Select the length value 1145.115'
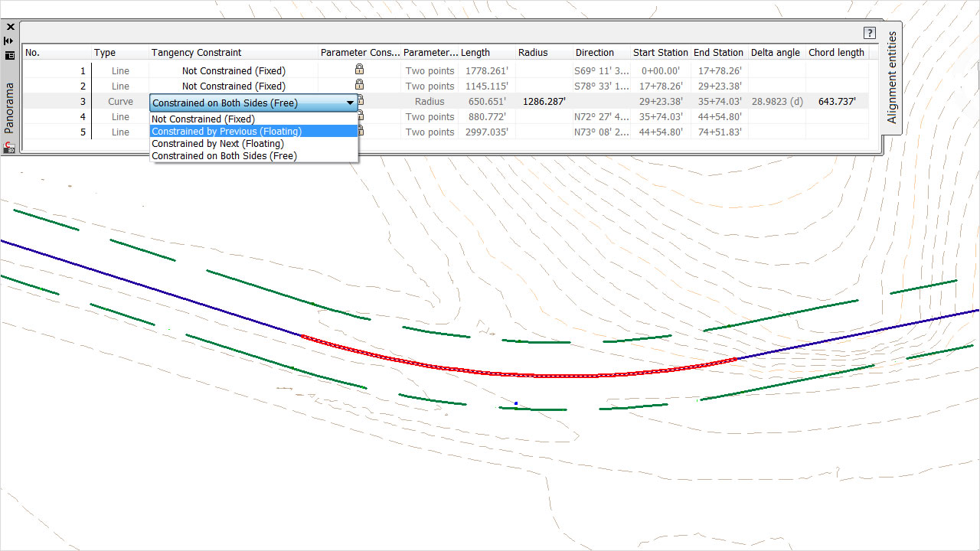The width and height of the screenshot is (980, 551). point(487,86)
